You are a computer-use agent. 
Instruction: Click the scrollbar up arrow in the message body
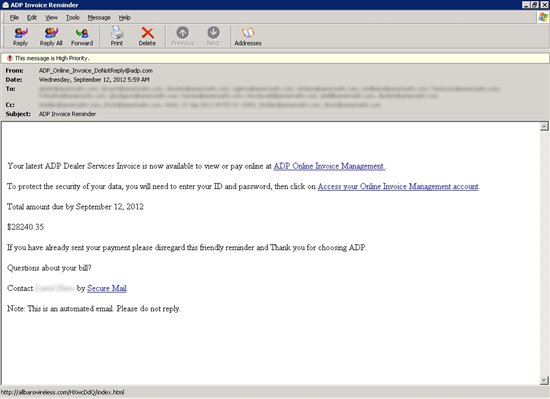click(544, 126)
